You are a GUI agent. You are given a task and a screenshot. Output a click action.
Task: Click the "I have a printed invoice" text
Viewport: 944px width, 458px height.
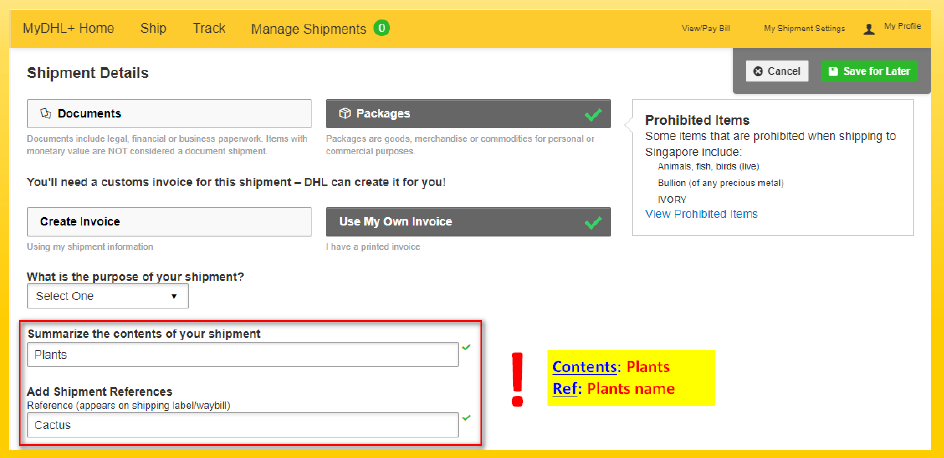tap(373, 247)
